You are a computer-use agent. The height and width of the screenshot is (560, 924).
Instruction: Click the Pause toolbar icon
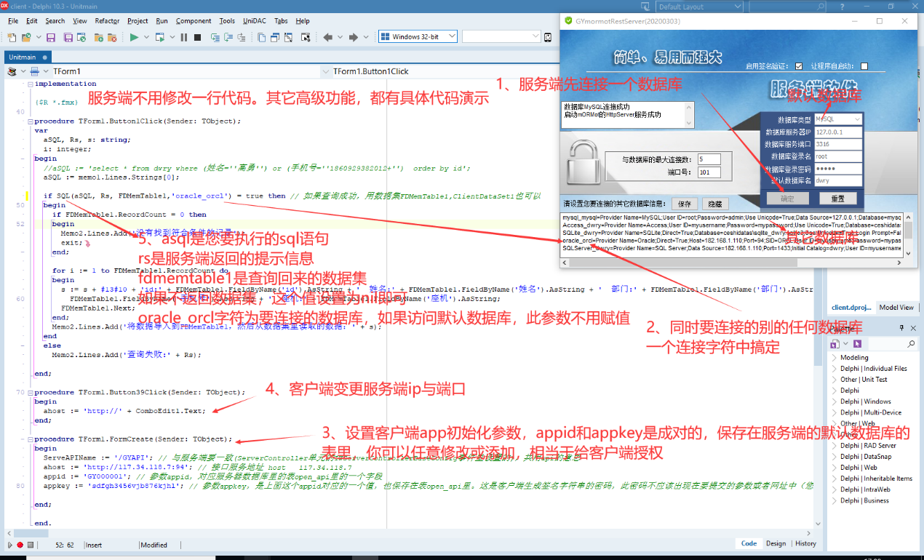(184, 37)
